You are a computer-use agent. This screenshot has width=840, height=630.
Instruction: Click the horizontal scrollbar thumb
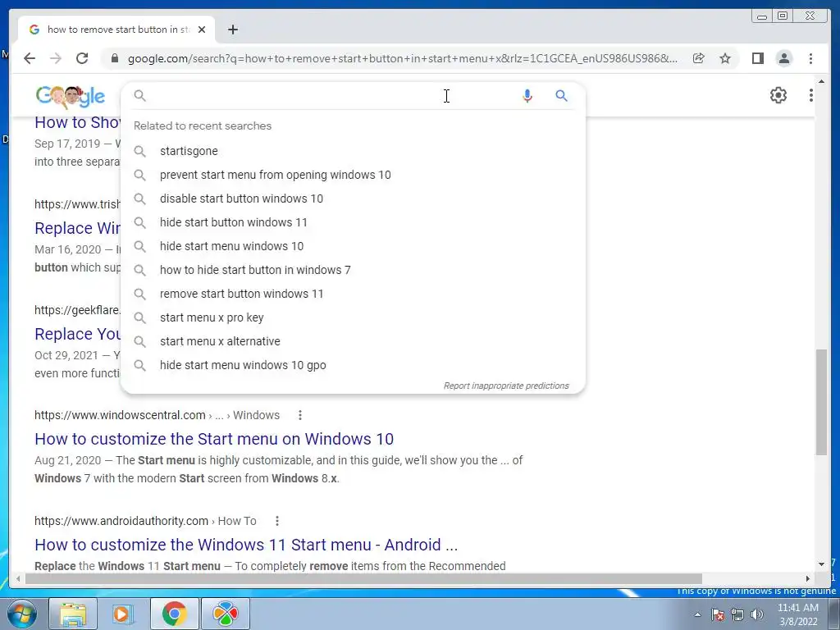click(363, 578)
